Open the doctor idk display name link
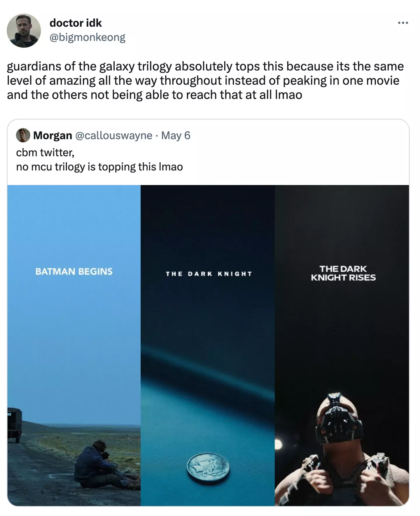The height and width of the screenshot is (516, 420). [76, 23]
